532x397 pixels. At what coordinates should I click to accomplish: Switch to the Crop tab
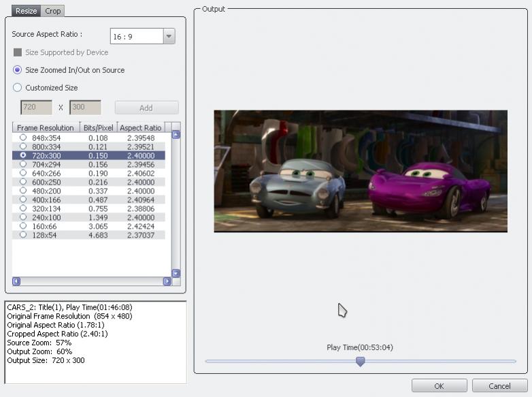(53, 11)
